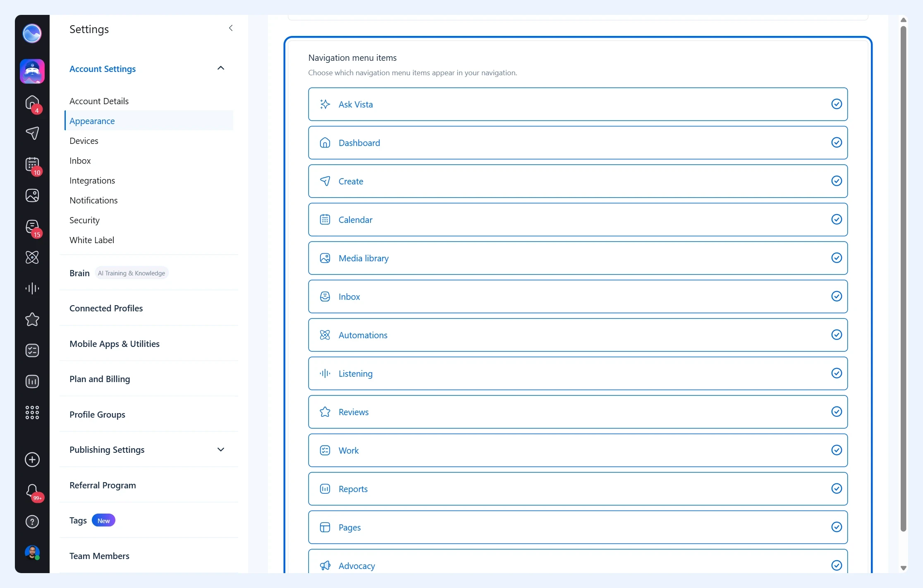Click the scrollbar down arrow
This screenshot has height=588, width=923.
[904, 568]
